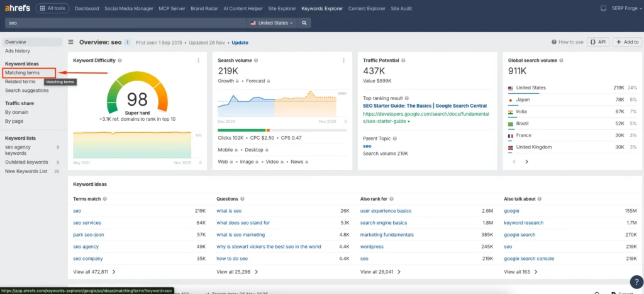Select Matching terms in the sidebar
Screen dimensions: 644x294
point(22,73)
